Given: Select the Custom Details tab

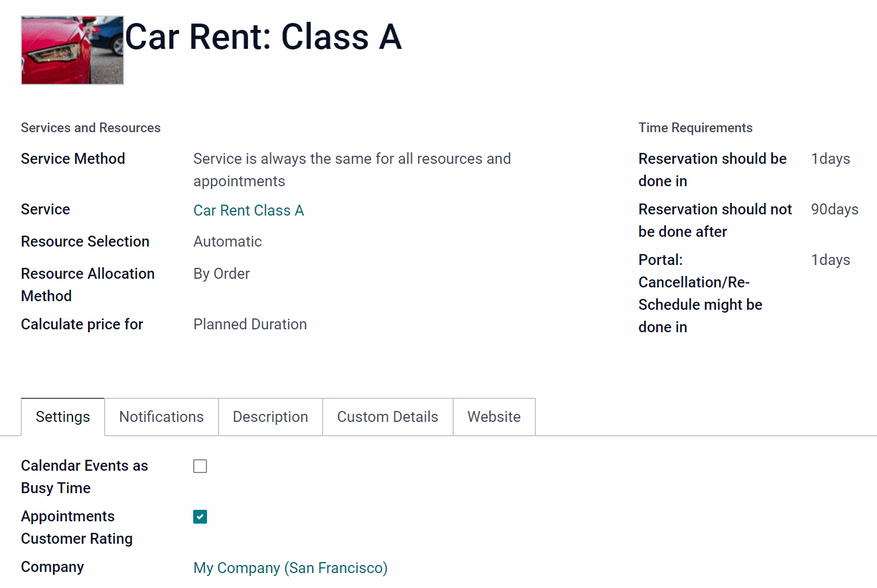Looking at the screenshot, I should (x=388, y=417).
